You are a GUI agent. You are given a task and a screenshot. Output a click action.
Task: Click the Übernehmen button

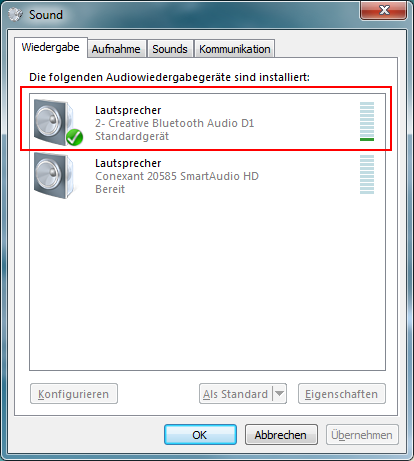(x=362, y=435)
